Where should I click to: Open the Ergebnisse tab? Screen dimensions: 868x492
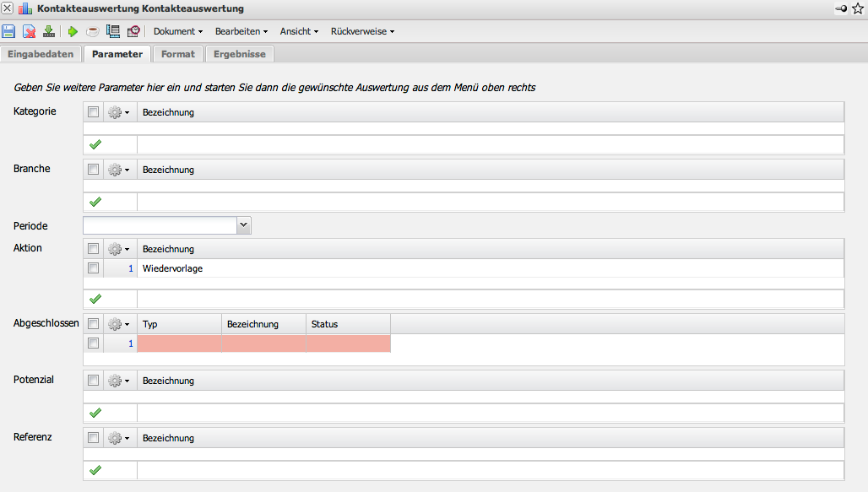click(239, 54)
